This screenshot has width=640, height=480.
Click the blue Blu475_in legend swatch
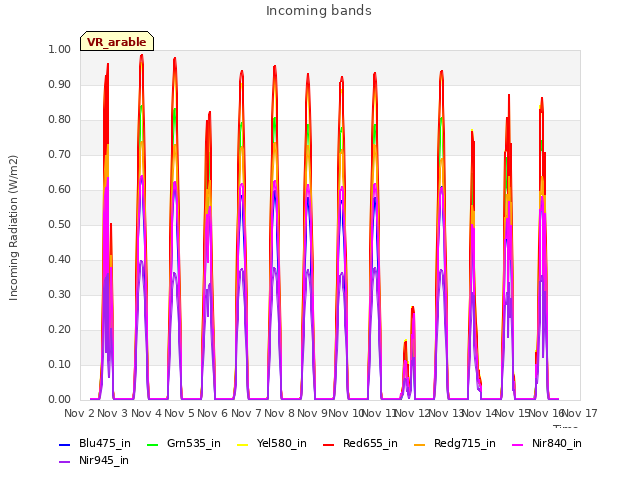tap(64, 444)
